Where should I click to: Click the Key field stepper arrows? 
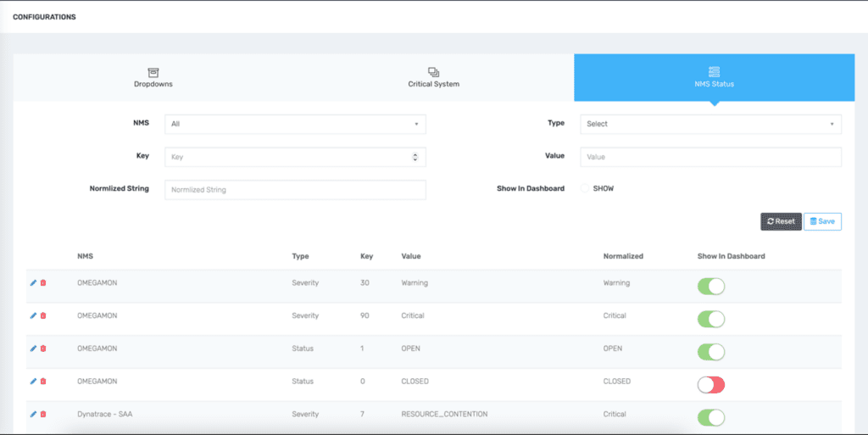coord(415,157)
